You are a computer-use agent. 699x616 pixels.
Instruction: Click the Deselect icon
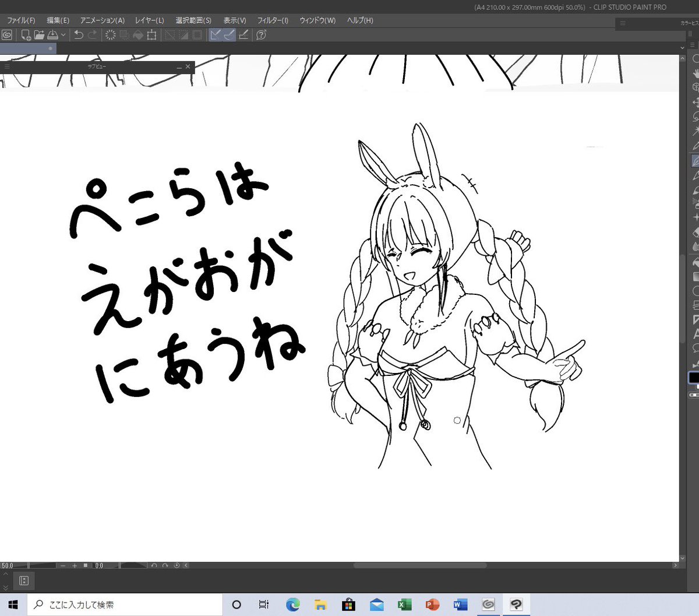[170, 35]
